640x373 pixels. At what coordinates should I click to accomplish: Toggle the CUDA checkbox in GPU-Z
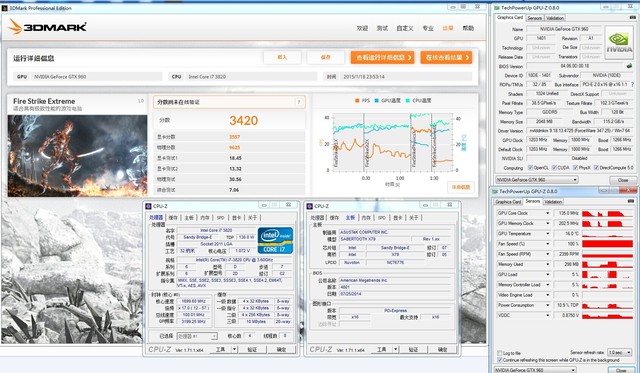click(554, 168)
